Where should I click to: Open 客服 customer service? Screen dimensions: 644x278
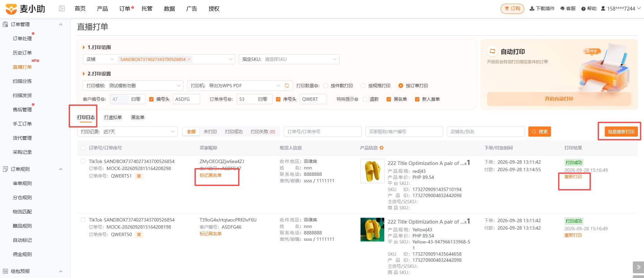[568, 8]
